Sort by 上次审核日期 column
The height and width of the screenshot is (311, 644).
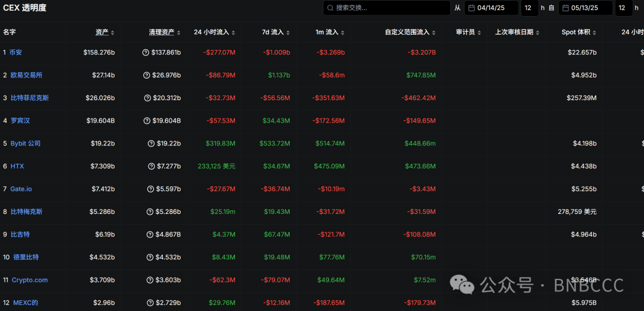click(x=517, y=32)
